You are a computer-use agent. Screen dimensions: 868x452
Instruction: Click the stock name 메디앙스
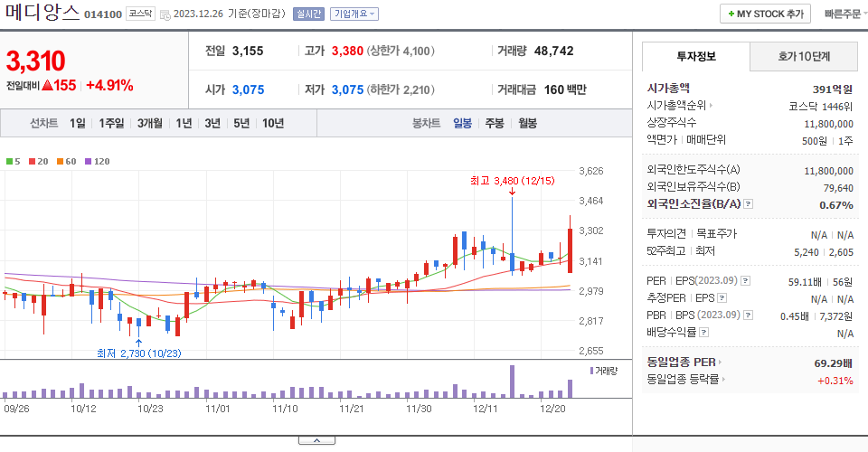(x=42, y=12)
